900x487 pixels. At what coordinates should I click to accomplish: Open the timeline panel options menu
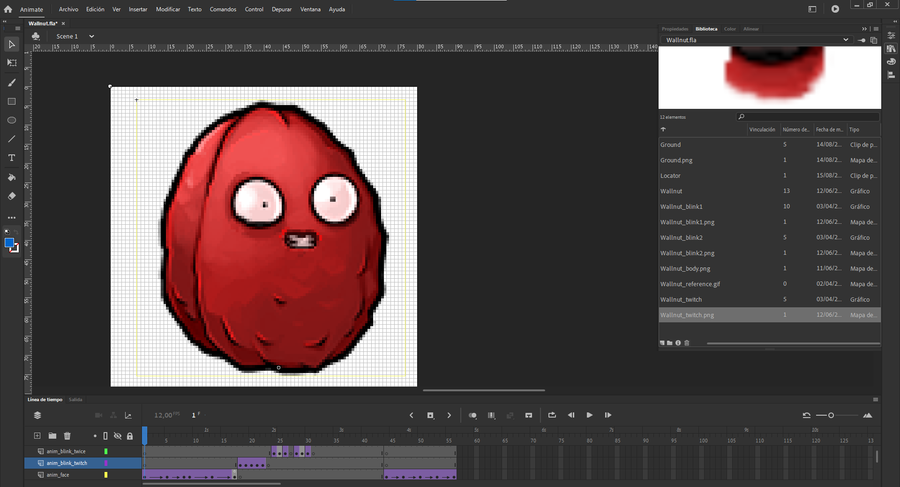click(875, 399)
